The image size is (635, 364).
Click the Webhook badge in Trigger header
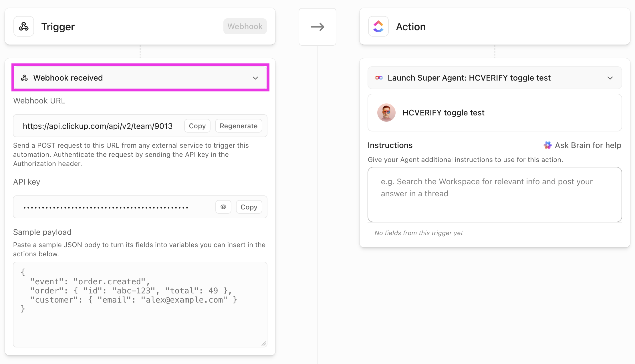[245, 26]
